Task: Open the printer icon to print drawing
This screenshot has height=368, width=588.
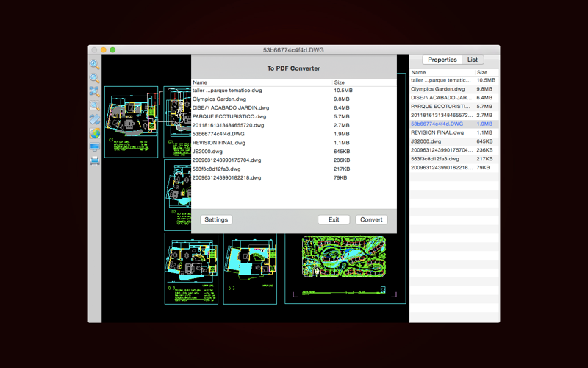Action: pyautogui.click(x=95, y=160)
